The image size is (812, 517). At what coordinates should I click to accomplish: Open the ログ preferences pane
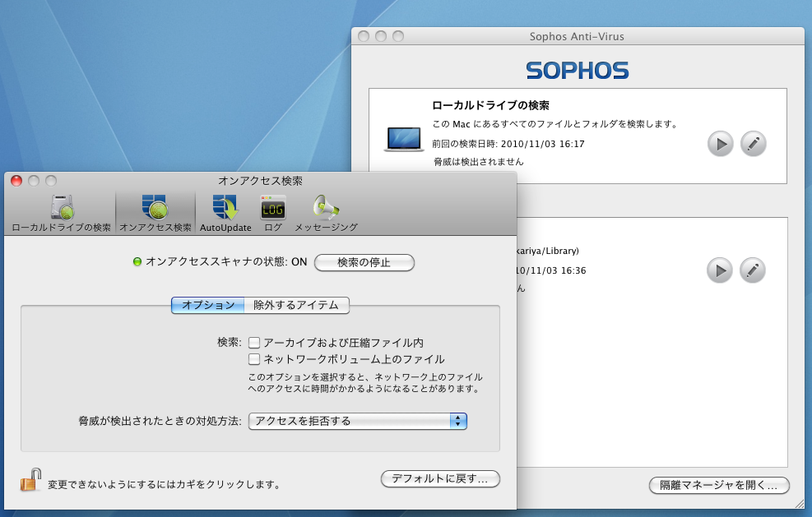coord(273,213)
